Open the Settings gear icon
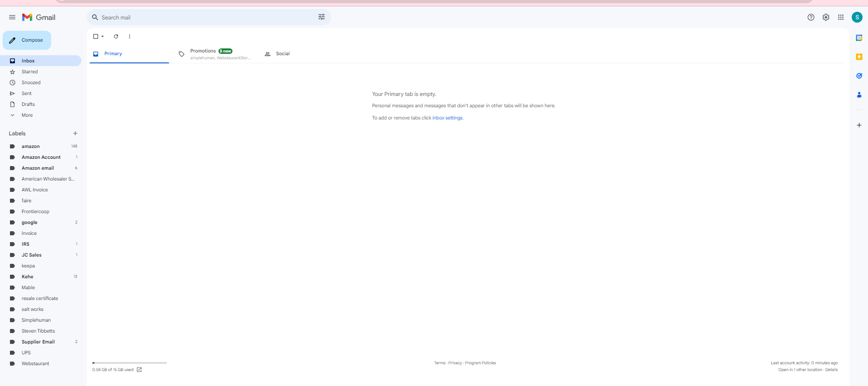This screenshot has width=868, height=386. (x=826, y=17)
